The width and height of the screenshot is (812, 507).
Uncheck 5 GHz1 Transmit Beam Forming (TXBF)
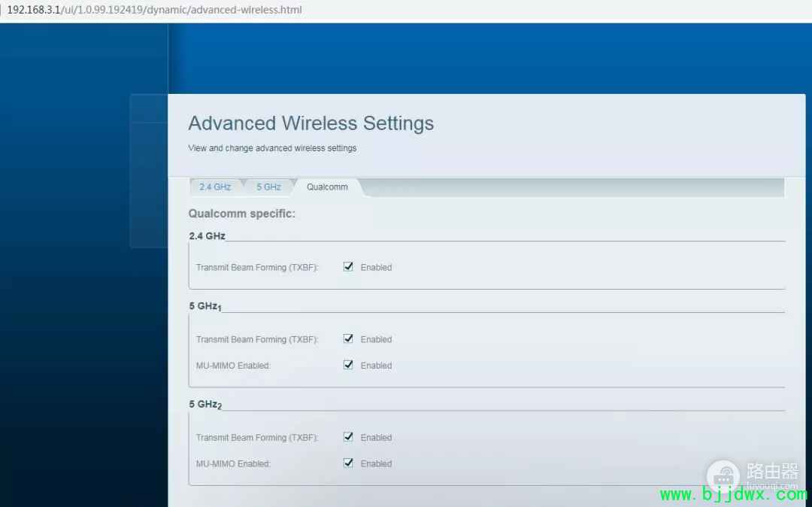pyautogui.click(x=349, y=339)
